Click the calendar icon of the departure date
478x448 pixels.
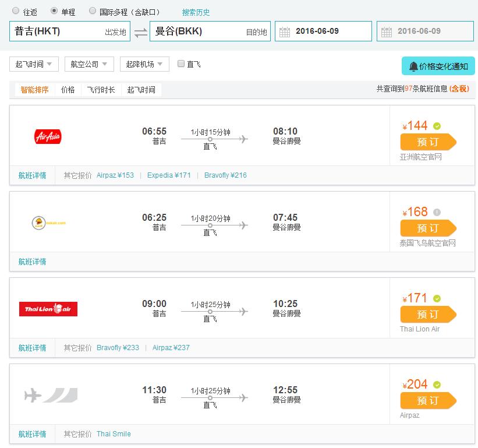pyautogui.click(x=285, y=32)
